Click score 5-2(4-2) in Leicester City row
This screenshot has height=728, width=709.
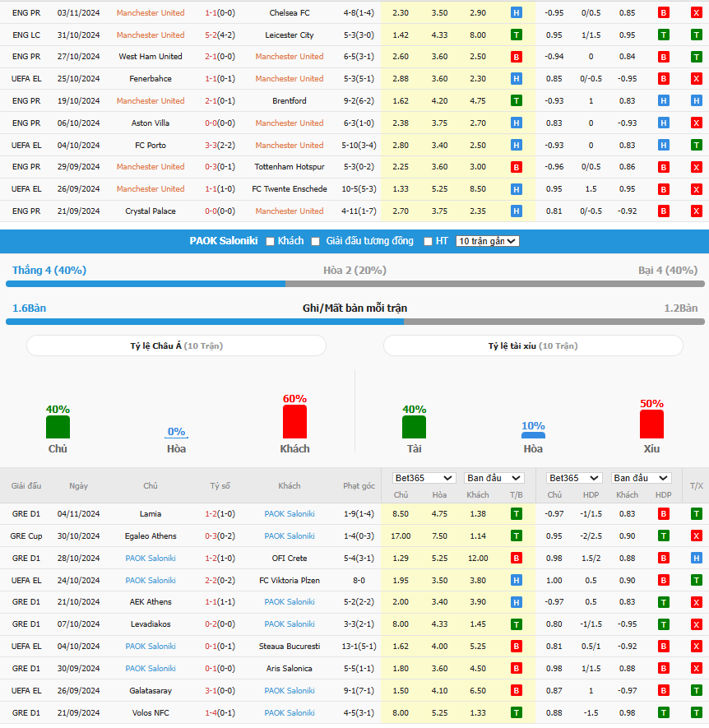click(220, 35)
